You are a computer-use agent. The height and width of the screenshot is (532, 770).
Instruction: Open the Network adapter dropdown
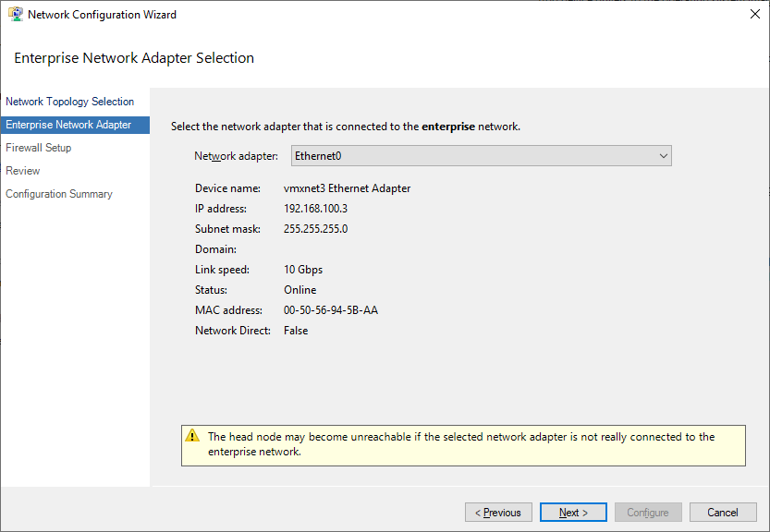point(480,155)
